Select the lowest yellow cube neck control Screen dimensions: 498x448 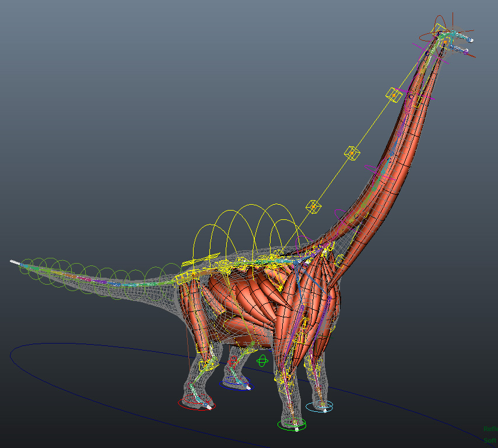coord(314,207)
